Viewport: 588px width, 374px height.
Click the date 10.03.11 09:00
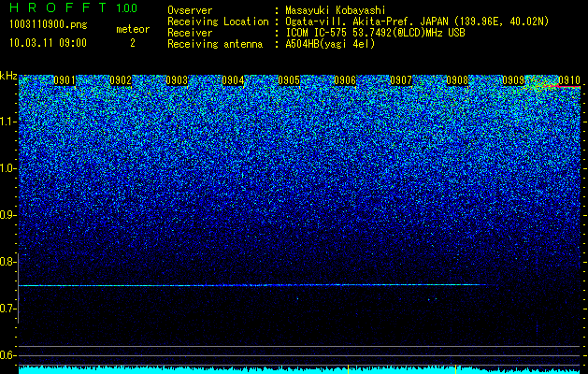pyautogui.click(x=48, y=43)
